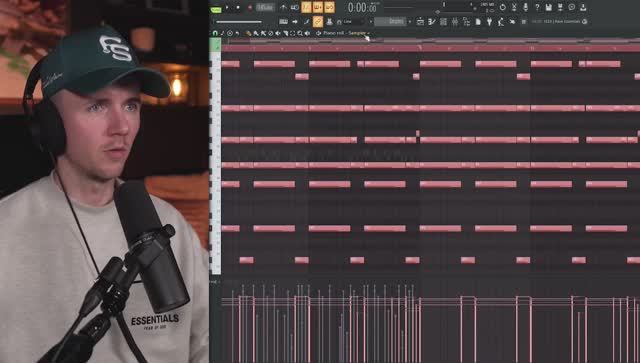640x363 pixels.
Task: Click the round arrow after 'Rave Essentials'
Action: tap(585, 22)
